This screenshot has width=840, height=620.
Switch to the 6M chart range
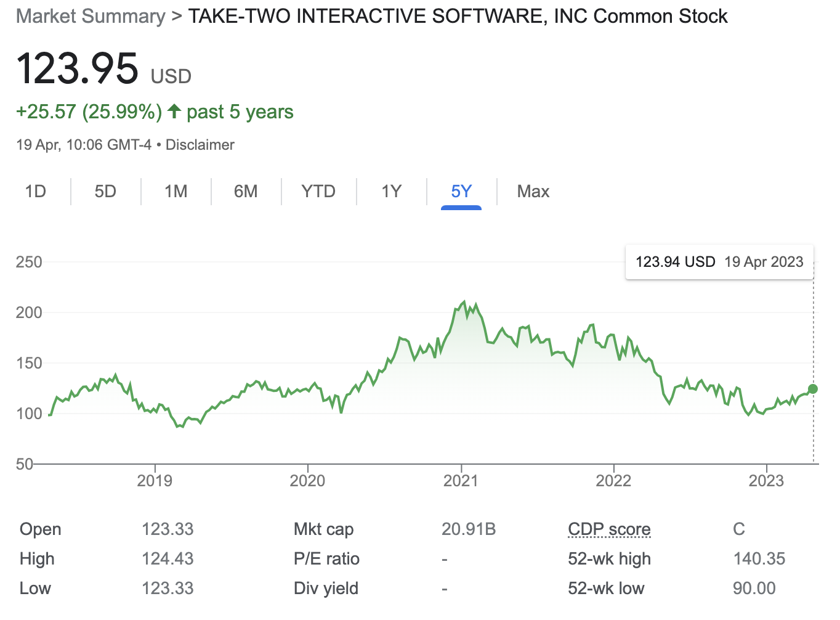click(x=246, y=192)
